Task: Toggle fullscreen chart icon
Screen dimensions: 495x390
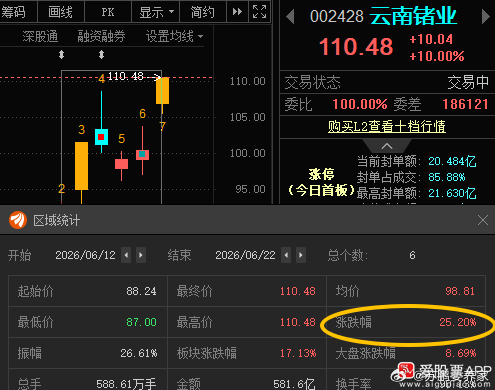Action: 259,12
